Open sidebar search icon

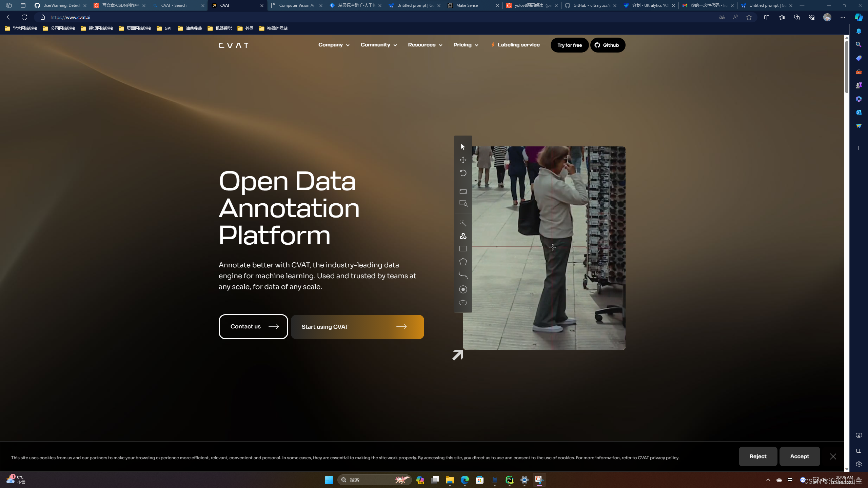[x=859, y=44]
